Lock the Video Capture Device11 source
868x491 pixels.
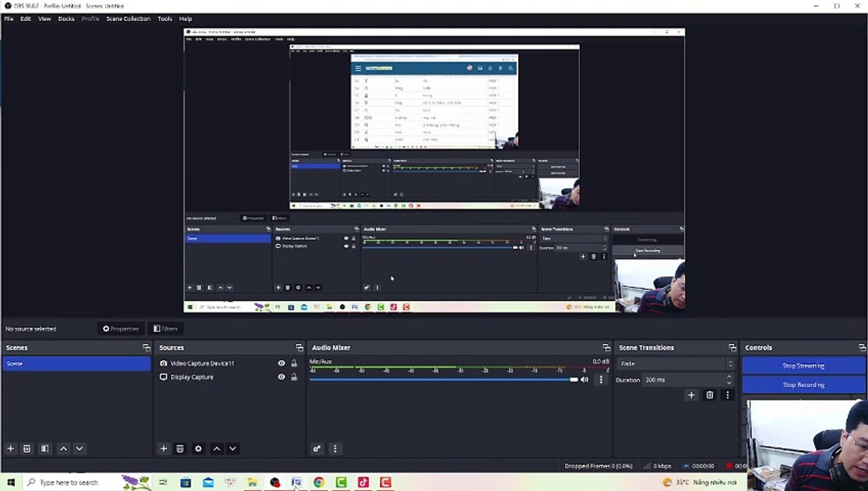(294, 363)
